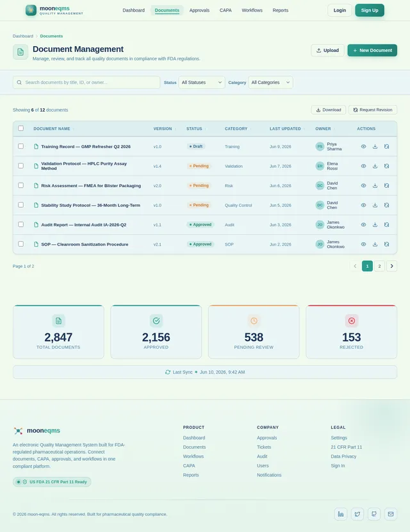Request revision for Stability Study Protocol row
410x532 pixels.
point(386,205)
